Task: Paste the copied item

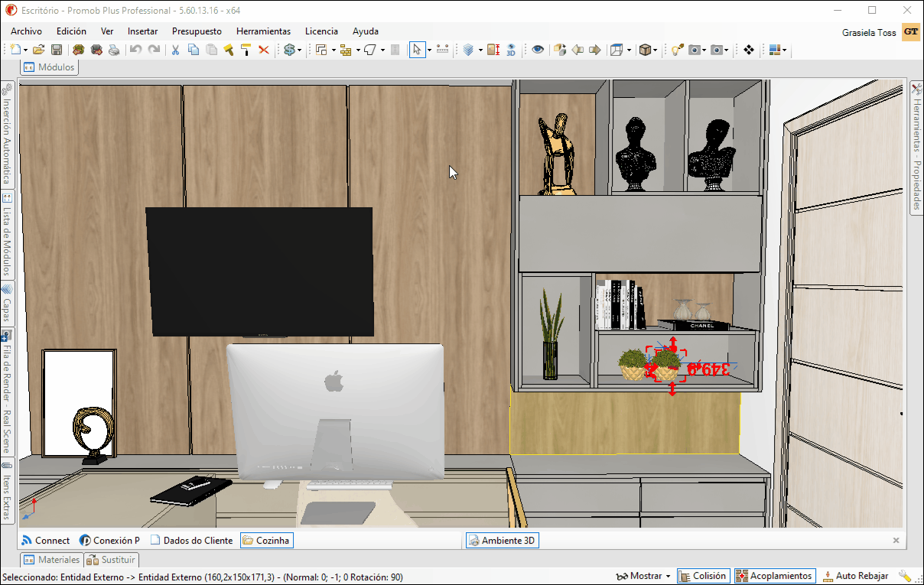Action: coord(211,50)
